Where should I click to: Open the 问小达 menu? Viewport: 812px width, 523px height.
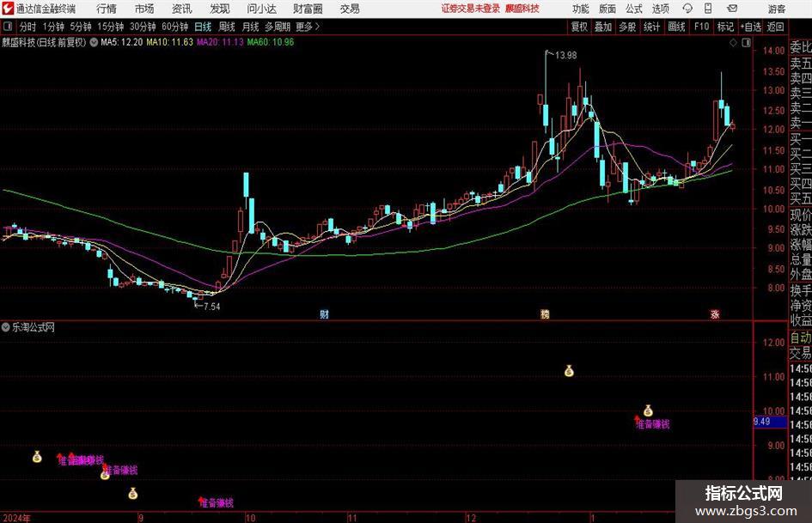[261, 9]
